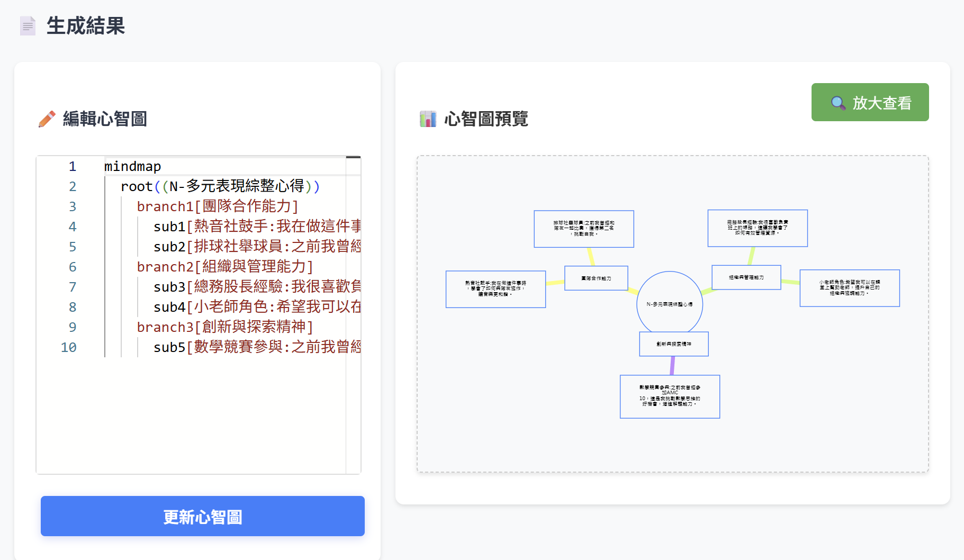Click line 3 branch1 團隊合作能力 code

pos(217,206)
